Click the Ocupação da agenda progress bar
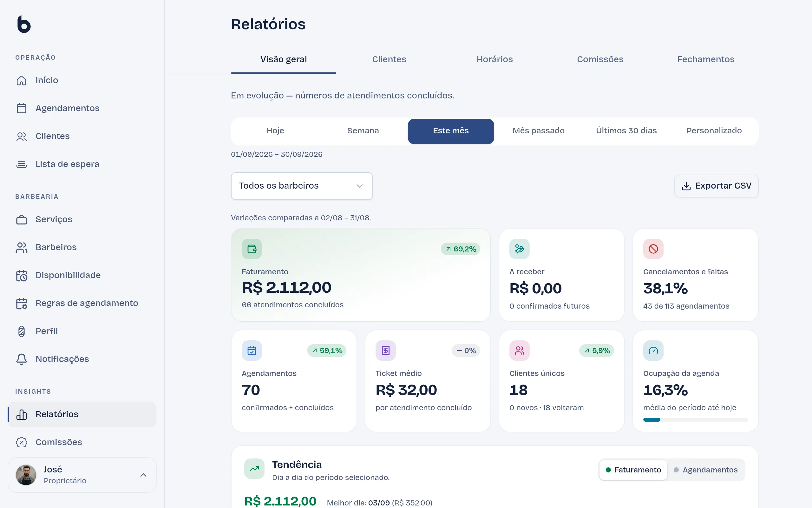The image size is (812, 508). 695,420
